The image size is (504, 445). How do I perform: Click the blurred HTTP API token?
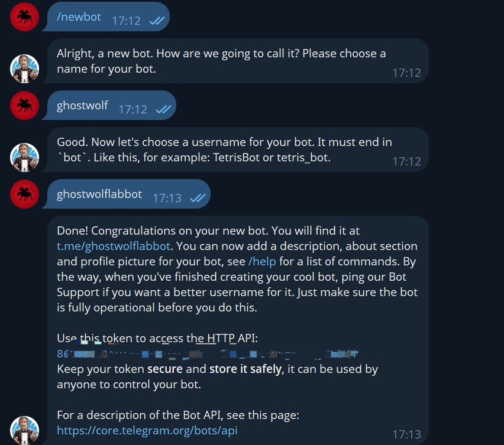[207, 354]
